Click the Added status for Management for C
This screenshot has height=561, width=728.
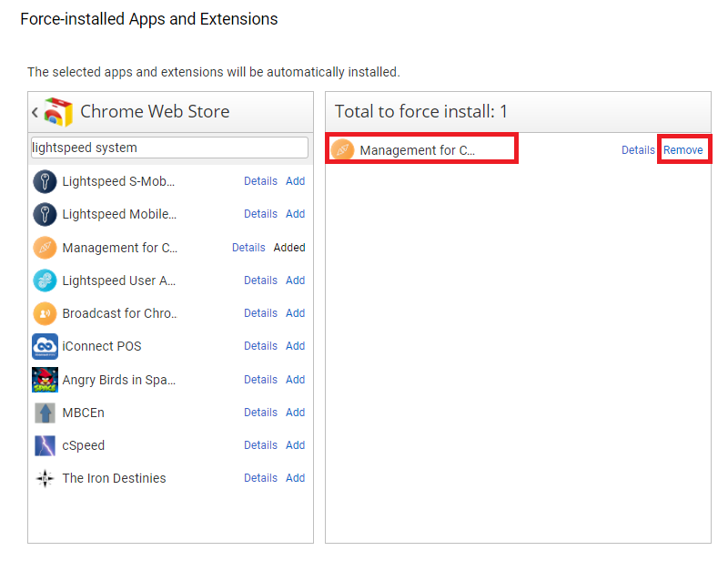289,248
